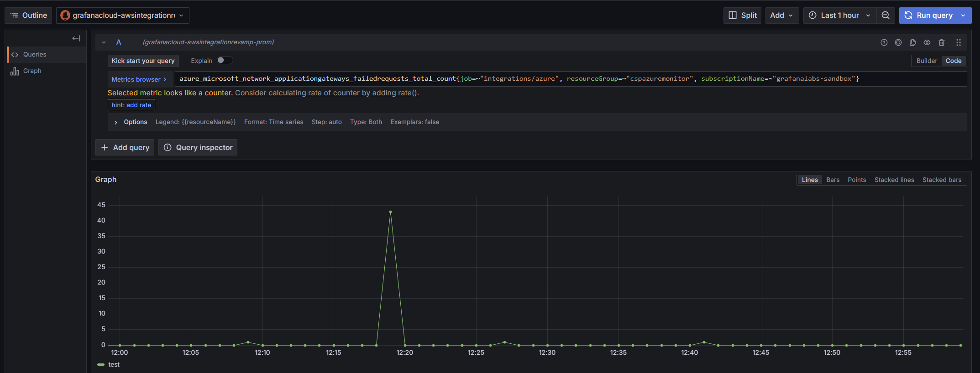Image resolution: width=980 pixels, height=373 pixels.
Task: Collapse the left sidebar panel arrow
Action: pyautogui.click(x=76, y=38)
